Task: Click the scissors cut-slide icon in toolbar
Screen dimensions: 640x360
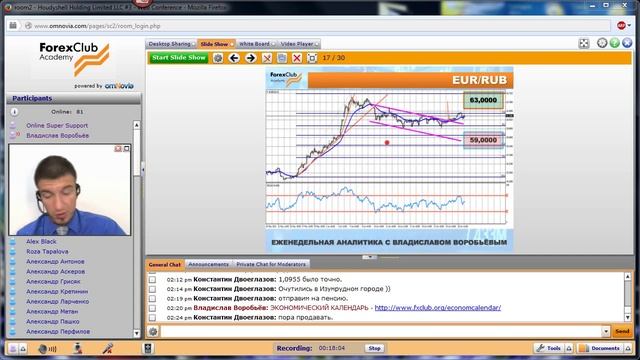Action: click(x=267, y=58)
